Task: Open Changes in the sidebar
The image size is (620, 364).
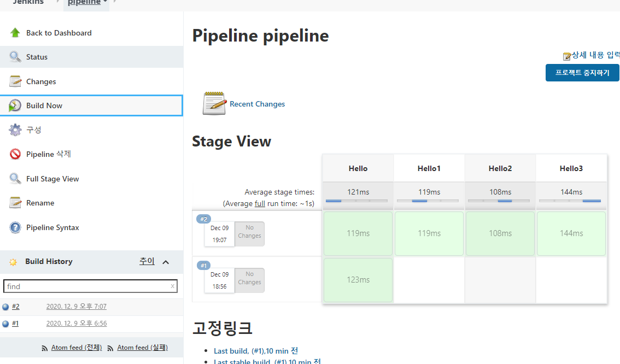Action: tap(41, 81)
